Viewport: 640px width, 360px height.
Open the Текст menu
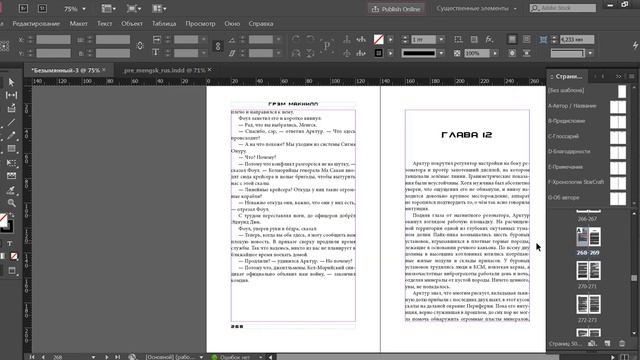click(x=104, y=24)
